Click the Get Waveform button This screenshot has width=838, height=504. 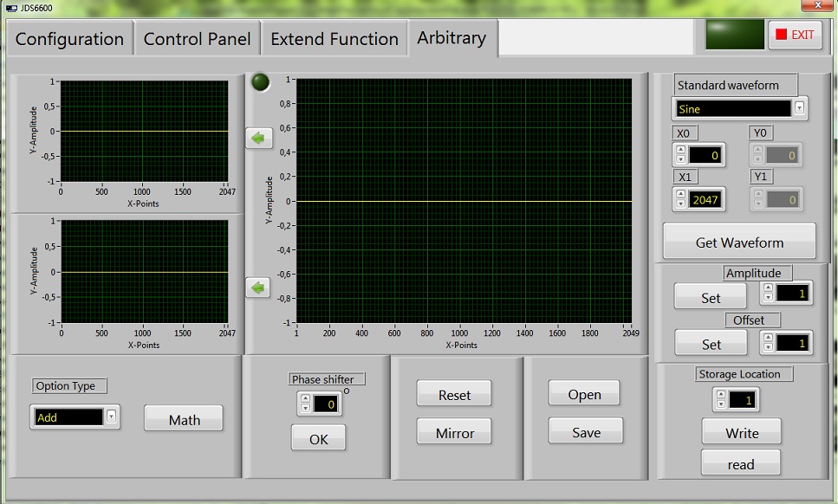[x=740, y=242]
